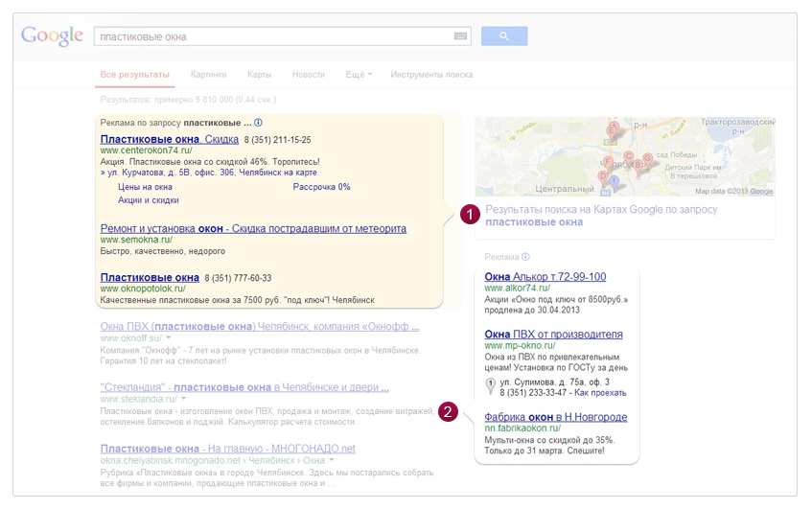The height and width of the screenshot is (509, 812).
Task: Click the numbered callout marker 1
Action: 469,215
